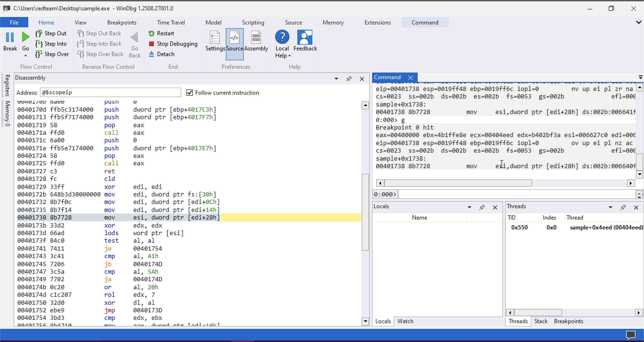Select thread 0x550 row
Viewport: 644px width, 342px height.
(575, 227)
